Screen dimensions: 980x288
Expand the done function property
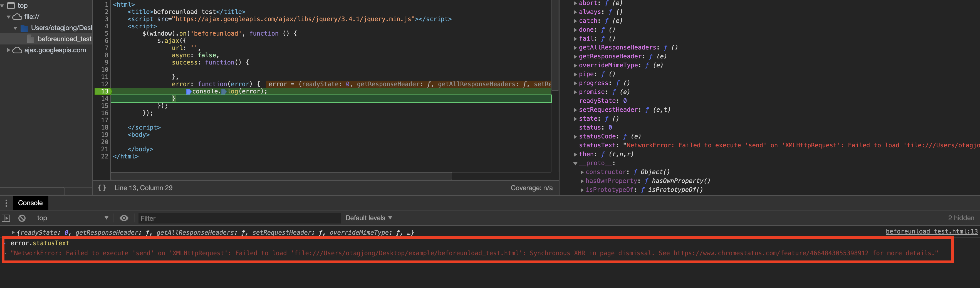(x=576, y=30)
